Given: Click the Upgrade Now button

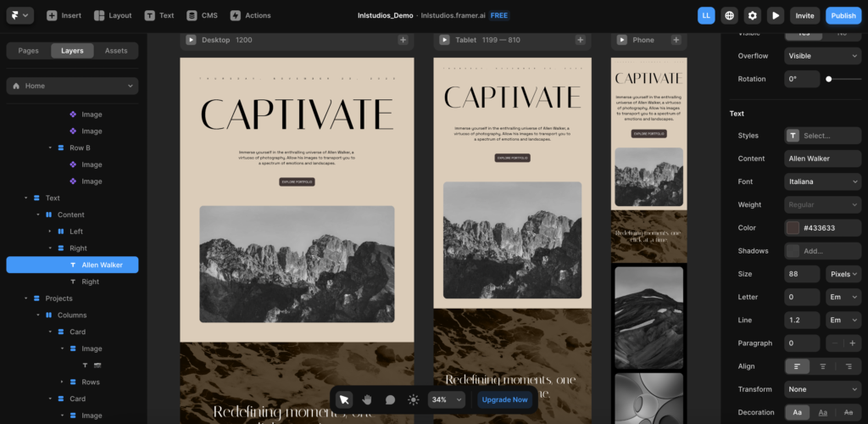Looking at the screenshot, I should 505,399.
